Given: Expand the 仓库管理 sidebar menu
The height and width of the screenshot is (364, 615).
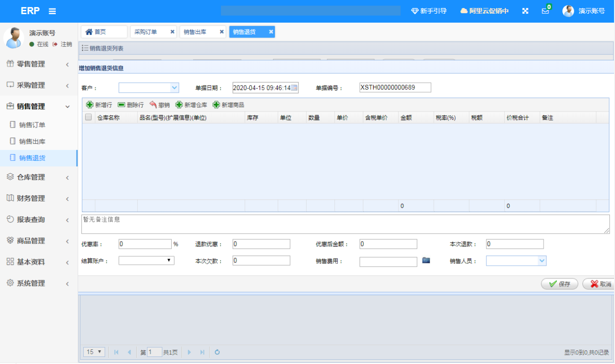Looking at the screenshot, I should click(39, 177).
